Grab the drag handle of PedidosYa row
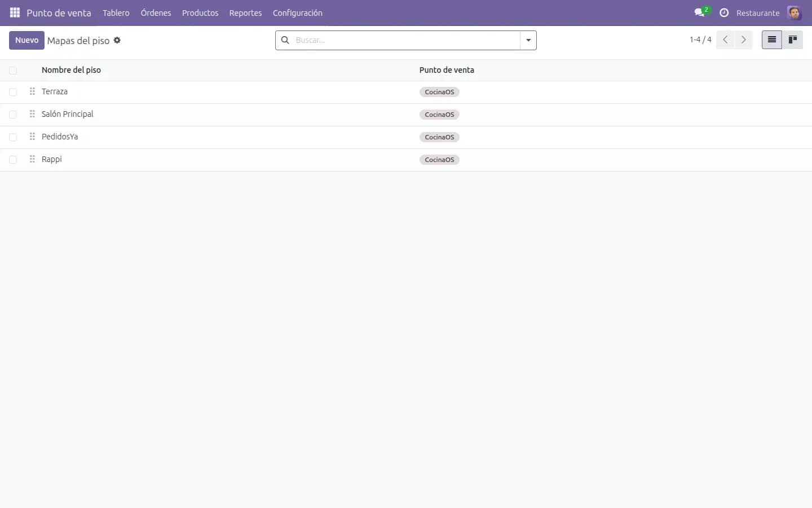This screenshot has width=812, height=508. coord(32,137)
